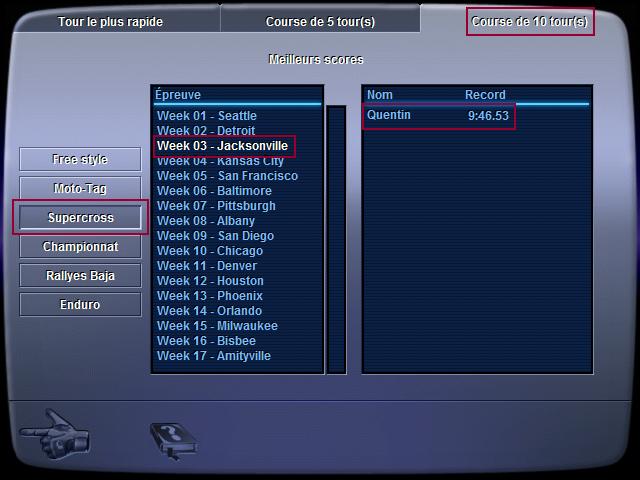The image size is (640, 480).
Task: Choose Week 10 - Chicago event
Action: pos(210,251)
